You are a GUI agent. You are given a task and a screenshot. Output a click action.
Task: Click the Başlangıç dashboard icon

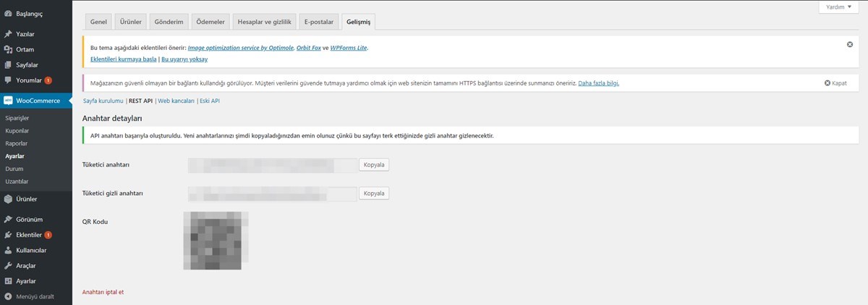(x=8, y=13)
